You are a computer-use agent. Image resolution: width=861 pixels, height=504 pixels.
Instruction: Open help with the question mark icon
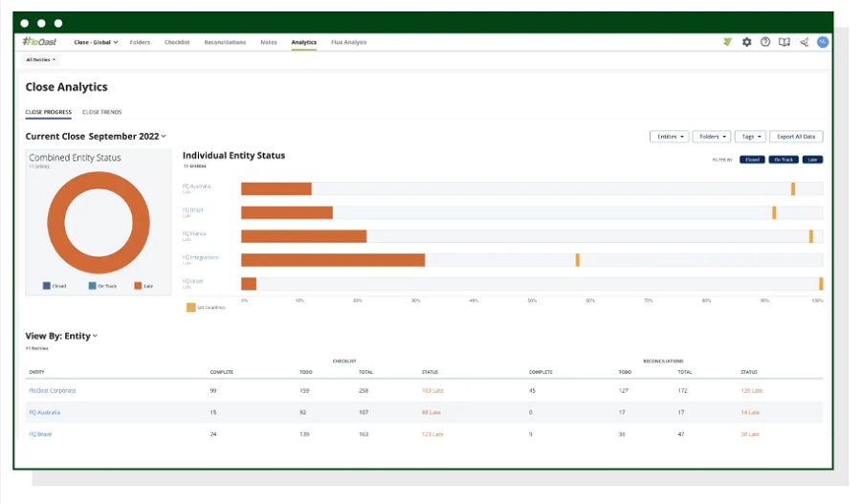point(765,42)
